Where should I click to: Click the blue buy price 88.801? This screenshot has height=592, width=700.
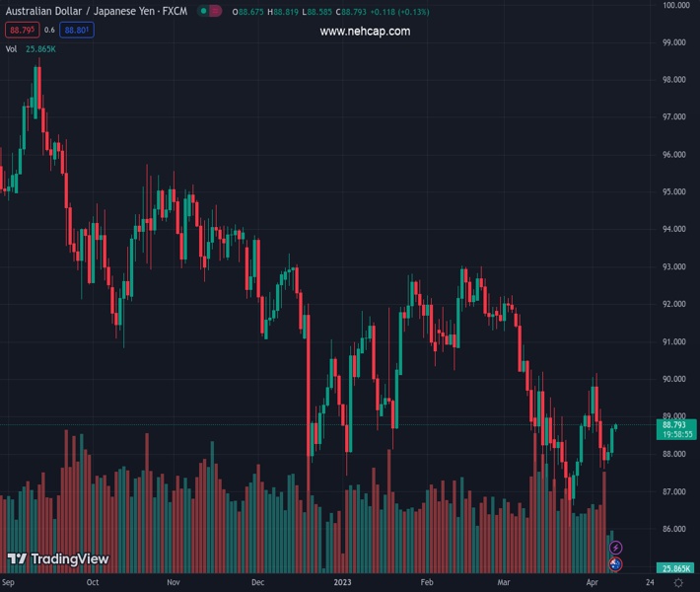[x=78, y=30]
